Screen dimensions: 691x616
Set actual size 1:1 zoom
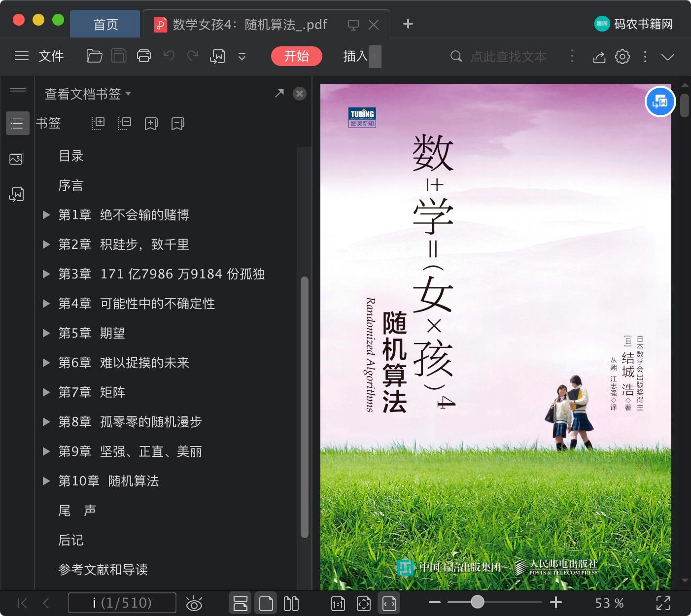click(x=338, y=603)
